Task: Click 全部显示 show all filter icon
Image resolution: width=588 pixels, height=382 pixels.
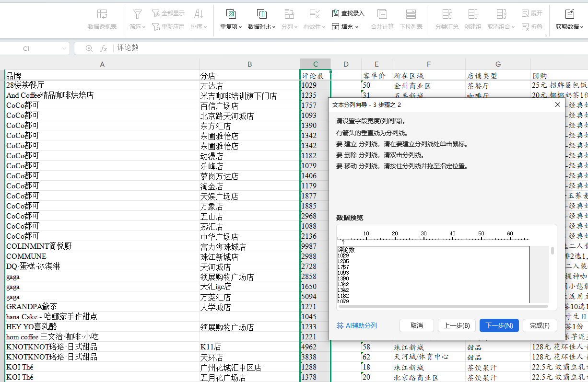Action: (x=156, y=13)
